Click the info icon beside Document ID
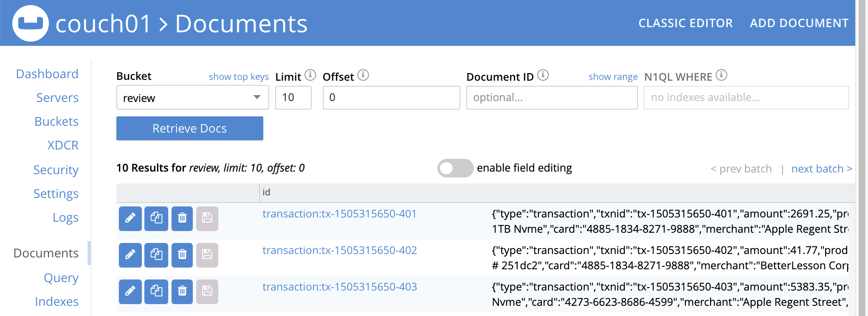This screenshot has height=316, width=868. coord(543,75)
